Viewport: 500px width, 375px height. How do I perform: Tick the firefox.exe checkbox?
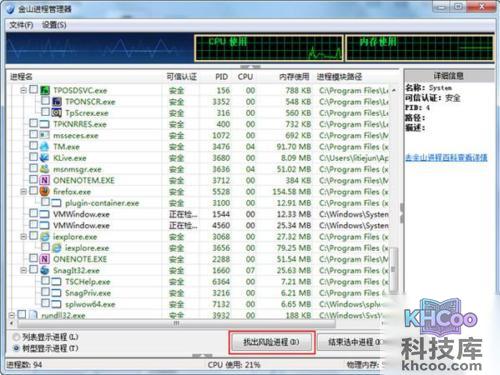(34, 191)
